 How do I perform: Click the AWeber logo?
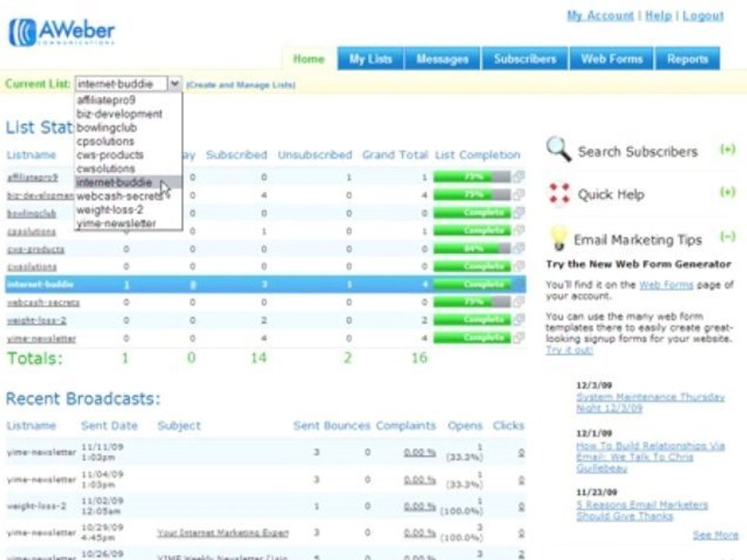pos(62,31)
